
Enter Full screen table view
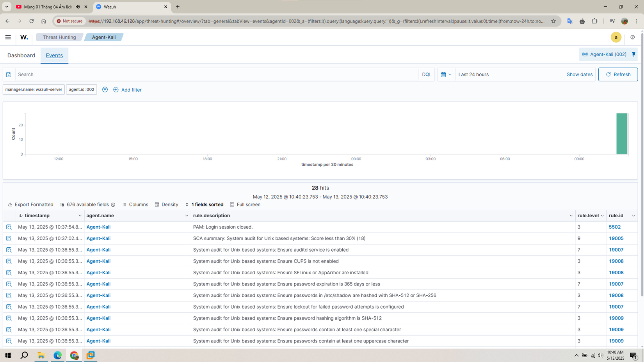click(245, 204)
